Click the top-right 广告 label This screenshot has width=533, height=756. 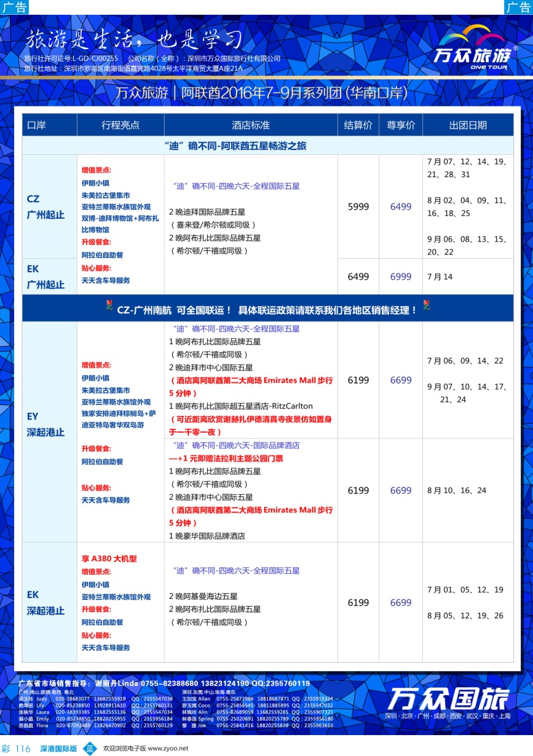(x=518, y=7)
